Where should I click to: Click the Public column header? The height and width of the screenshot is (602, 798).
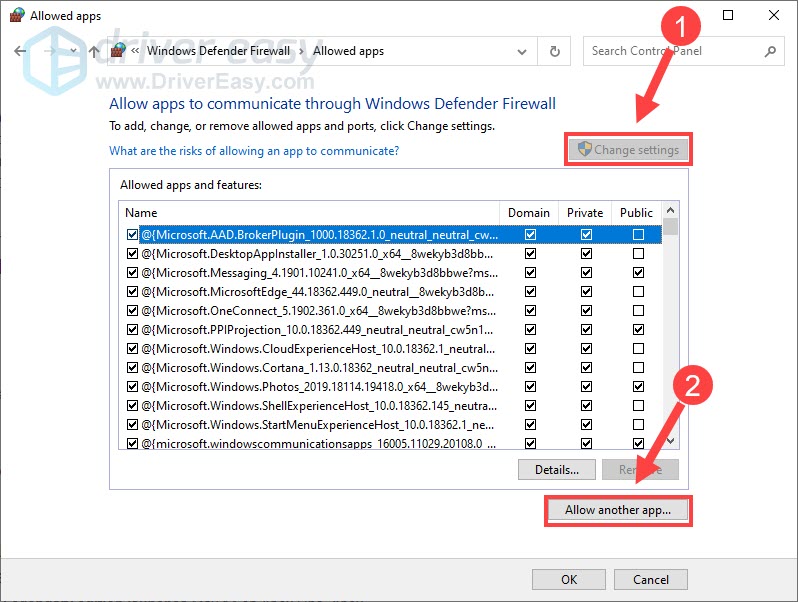coord(636,213)
